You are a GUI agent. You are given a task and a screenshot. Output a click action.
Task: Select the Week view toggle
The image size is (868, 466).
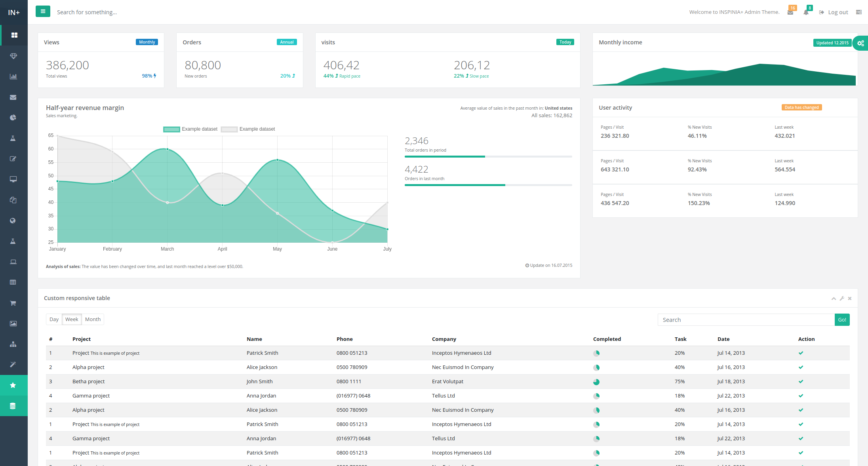(x=72, y=320)
